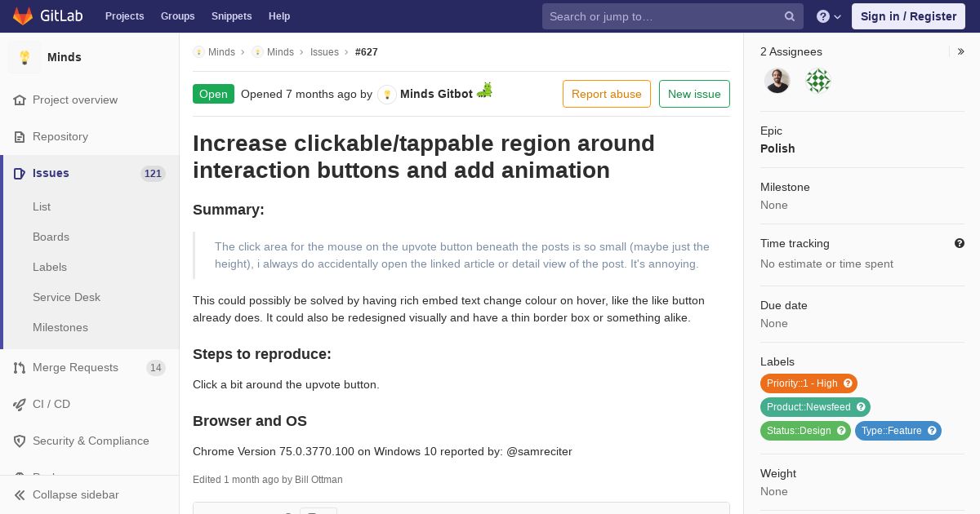This screenshot has width=980, height=514.
Task: Click the 'Edited 1 month ago by Bill Ottman' text
Action: click(x=268, y=480)
